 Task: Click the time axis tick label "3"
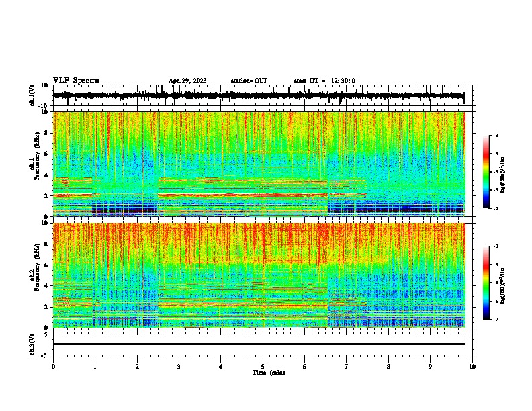[x=179, y=367]
